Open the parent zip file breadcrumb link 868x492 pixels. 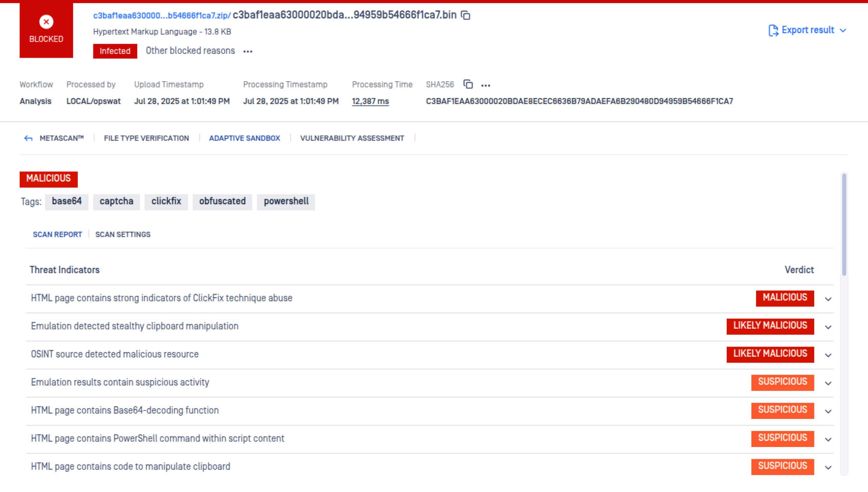tap(159, 15)
